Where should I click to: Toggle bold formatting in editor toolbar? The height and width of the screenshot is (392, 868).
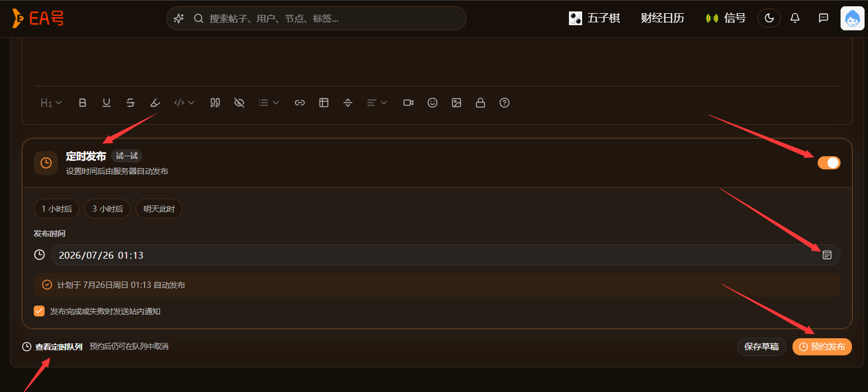(x=83, y=103)
